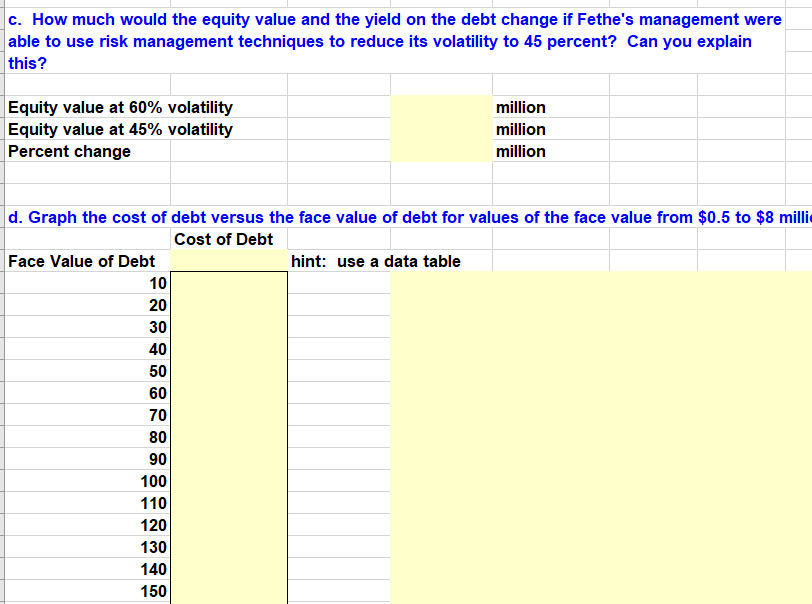
Task: Select the face value cell showing 90
Action: click(x=88, y=459)
